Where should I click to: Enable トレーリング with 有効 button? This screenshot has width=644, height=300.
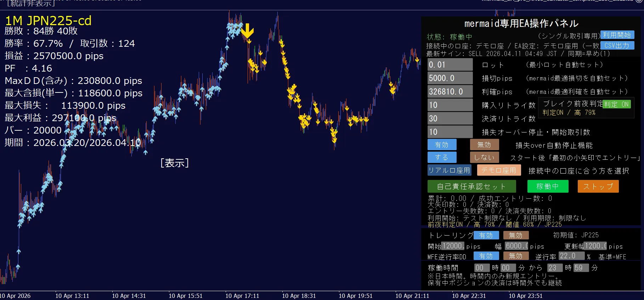(x=486, y=235)
